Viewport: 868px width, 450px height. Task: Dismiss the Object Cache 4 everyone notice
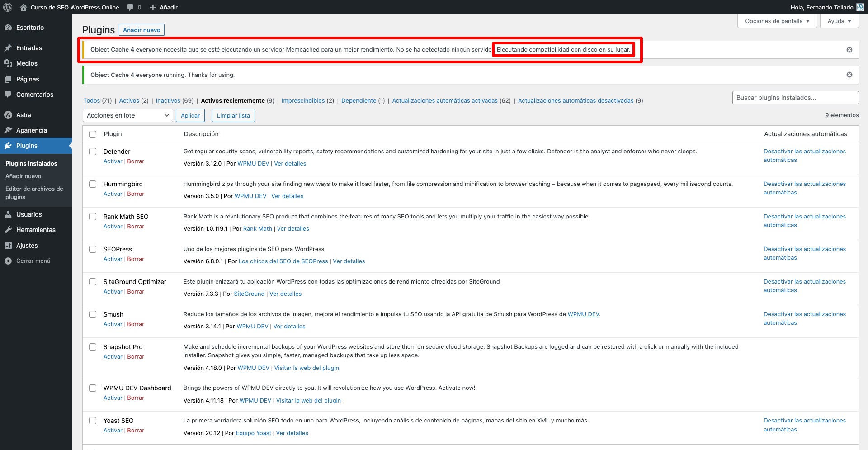click(849, 50)
